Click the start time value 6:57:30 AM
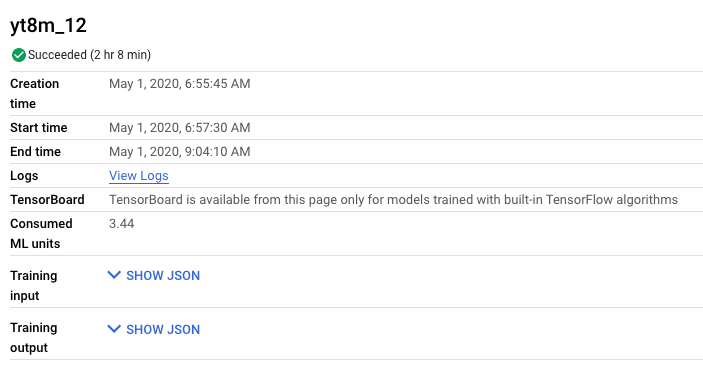The width and height of the screenshot is (703, 382). pos(179,128)
